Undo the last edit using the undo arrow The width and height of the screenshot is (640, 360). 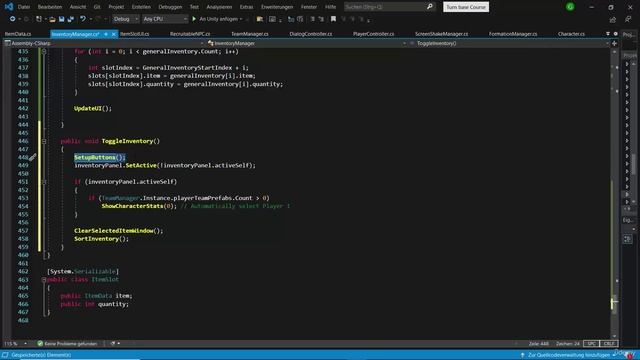[83, 19]
